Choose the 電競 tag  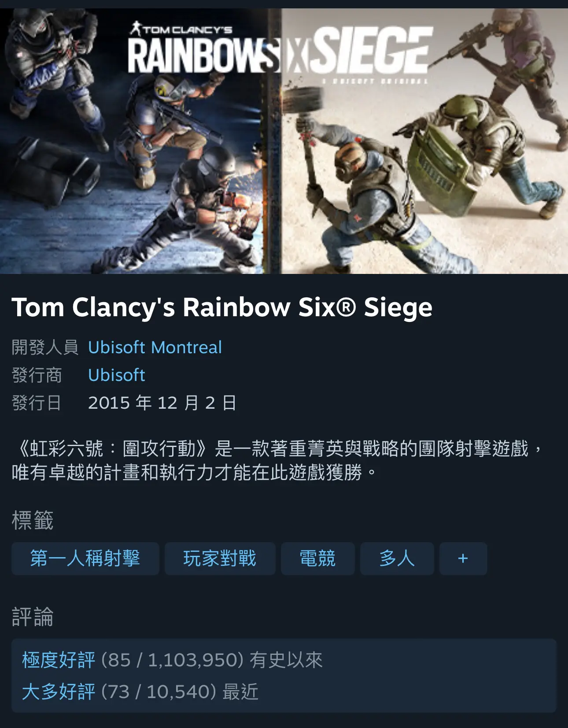pyautogui.click(x=318, y=558)
